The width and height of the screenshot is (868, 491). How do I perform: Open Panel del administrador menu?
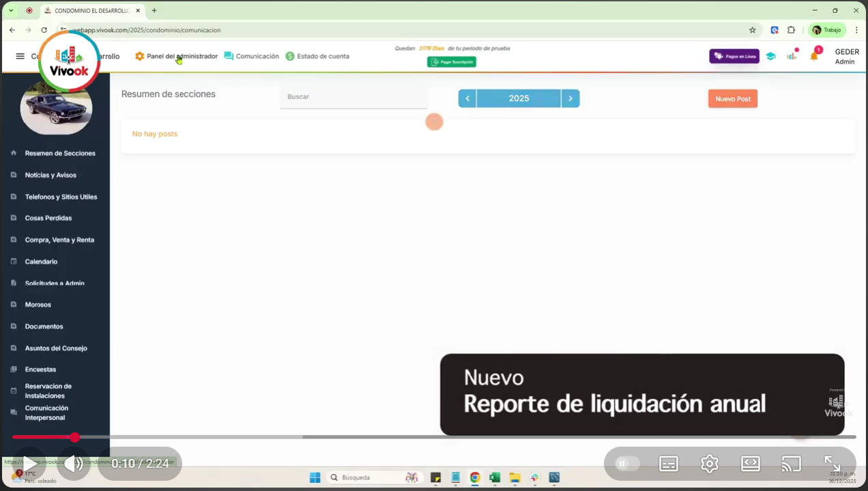point(176,56)
